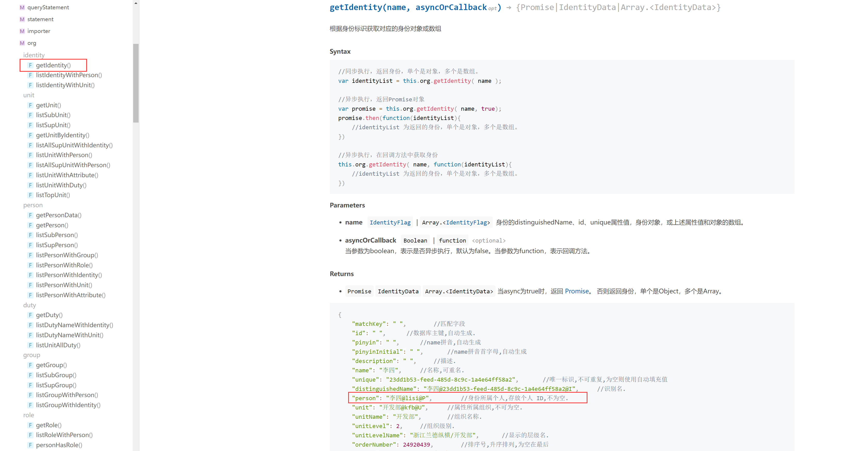This screenshot has height=451, width=868.
Task: Click the M icon beside queryStatement
Action: coord(22,7)
